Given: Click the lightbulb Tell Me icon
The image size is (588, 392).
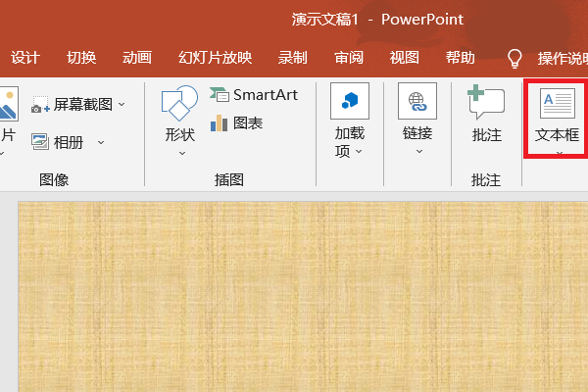Looking at the screenshot, I should pyautogui.click(x=514, y=58).
